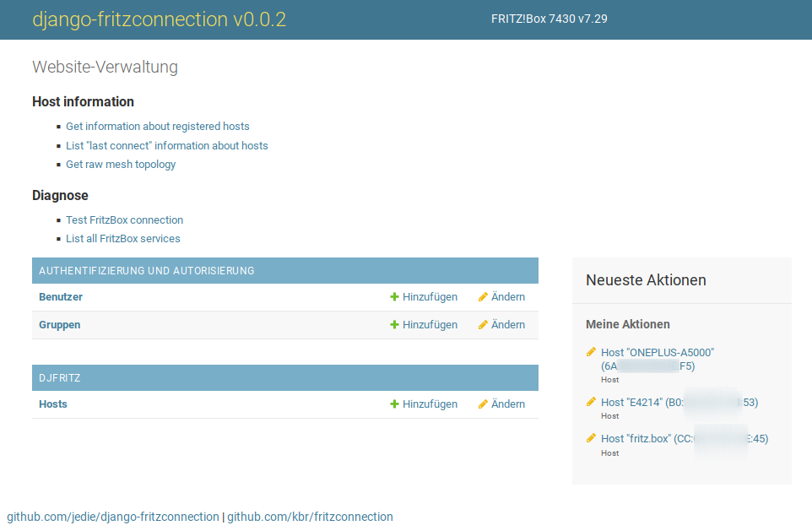812x531 pixels.
Task: Click the Website-Verwaltung page heading
Action: click(106, 67)
